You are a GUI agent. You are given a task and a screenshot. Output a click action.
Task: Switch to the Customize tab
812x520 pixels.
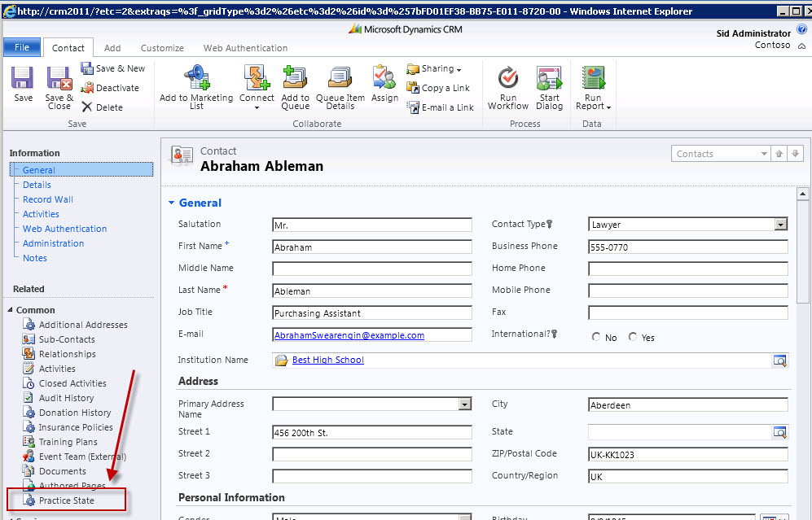161,48
